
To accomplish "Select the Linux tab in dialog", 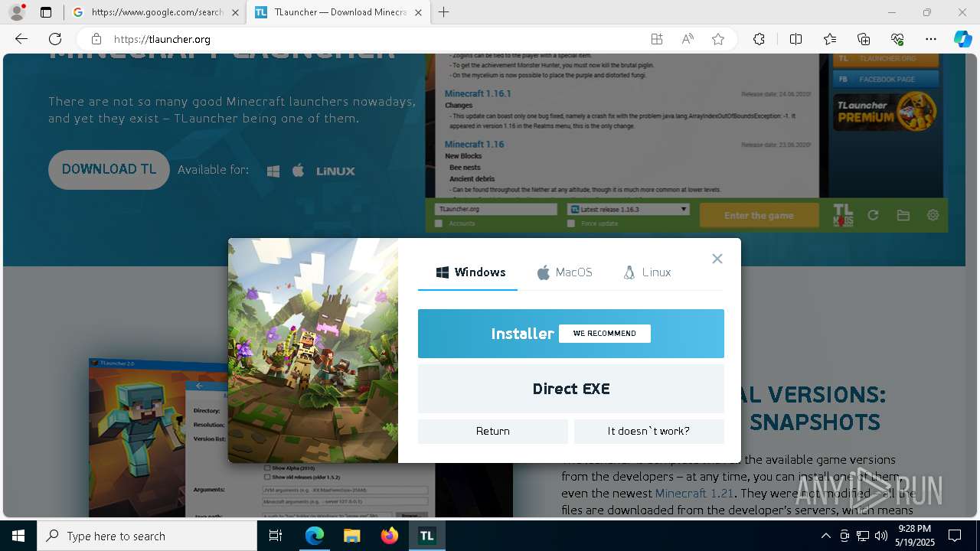I will click(648, 272).
